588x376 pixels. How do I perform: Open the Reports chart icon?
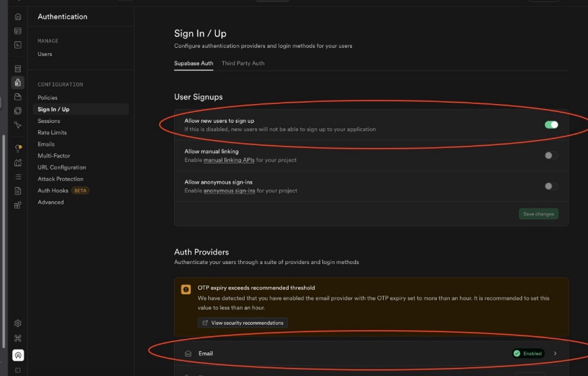[18, 162]
